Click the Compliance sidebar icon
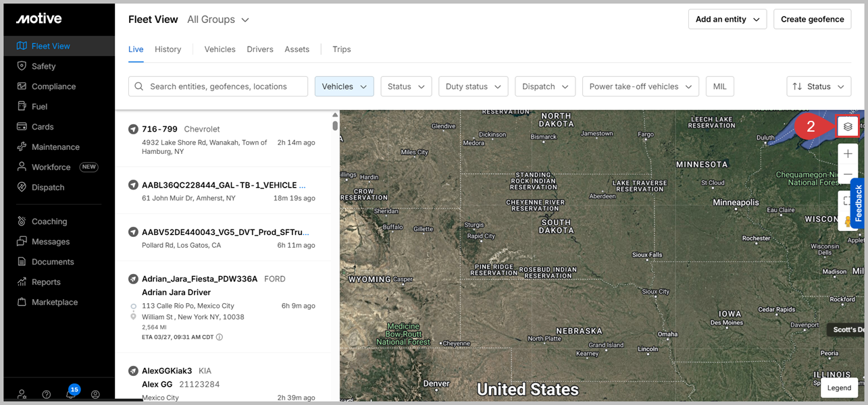The height and width of the screenshot is (405, 868). (22, 86)
